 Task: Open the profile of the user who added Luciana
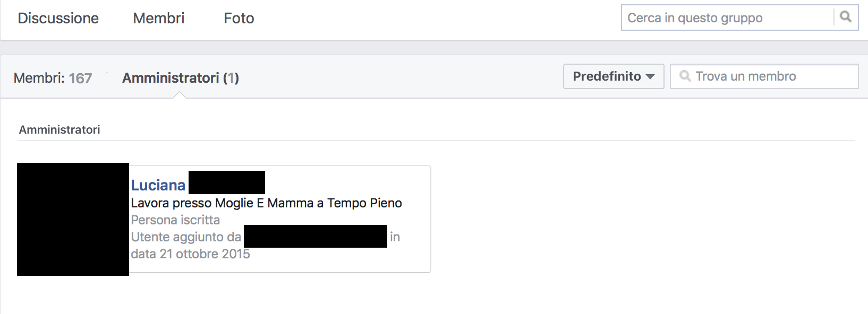pos(316,236)
